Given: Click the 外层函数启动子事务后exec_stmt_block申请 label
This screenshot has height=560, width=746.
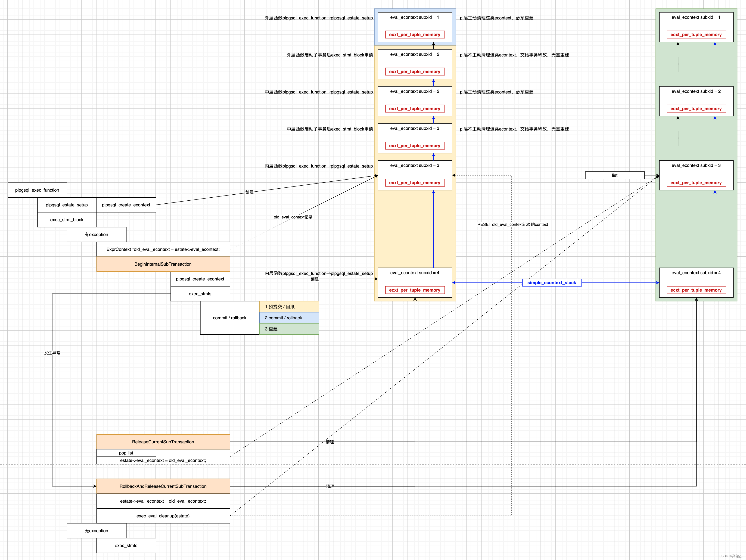Looking at the screenshot, I should pyautogui.click(x=330, y=55).
